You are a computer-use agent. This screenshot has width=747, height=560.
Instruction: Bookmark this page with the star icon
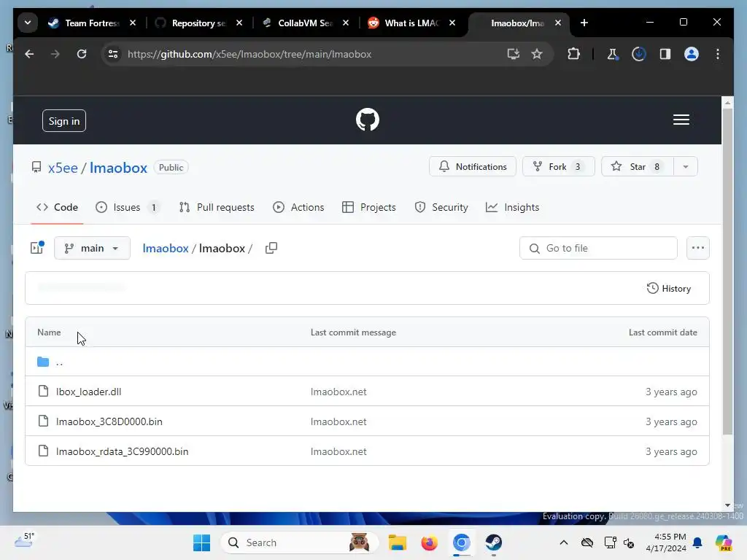[x=537, y=54]
